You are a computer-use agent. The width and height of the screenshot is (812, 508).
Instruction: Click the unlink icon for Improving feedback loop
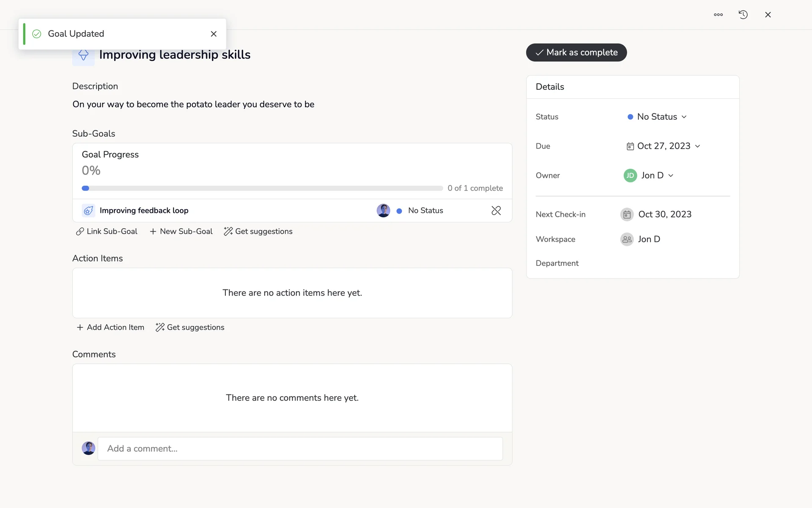[x=496, y=210]
